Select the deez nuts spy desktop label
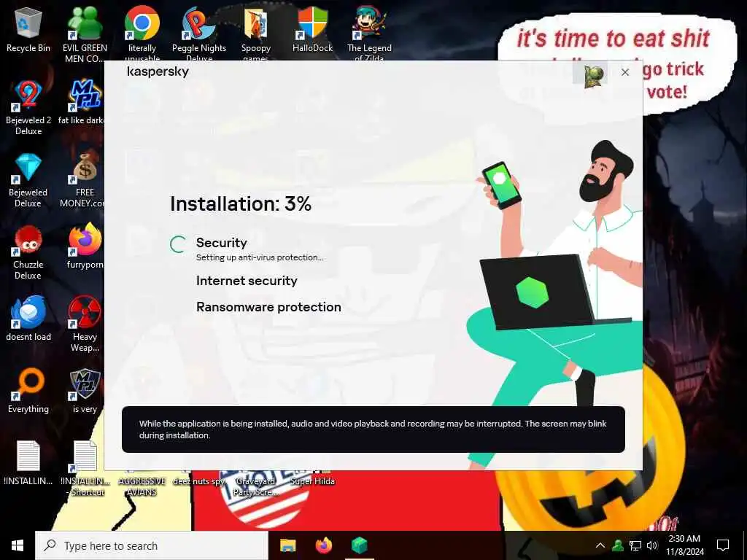The height and width of the screenshot is (560, 747). click(198, 481)
